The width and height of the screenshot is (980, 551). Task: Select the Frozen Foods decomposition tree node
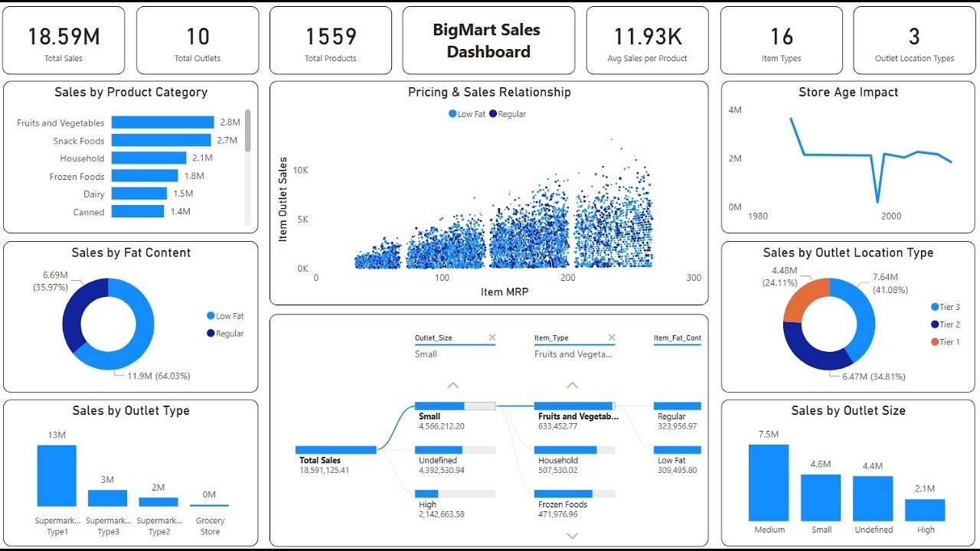pos(574,494)
